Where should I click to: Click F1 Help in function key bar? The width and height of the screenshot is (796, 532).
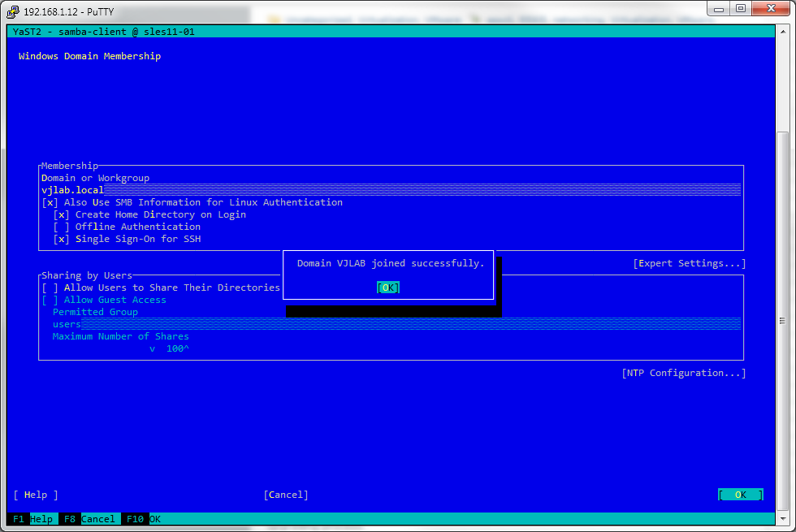[x=32, y=519]
